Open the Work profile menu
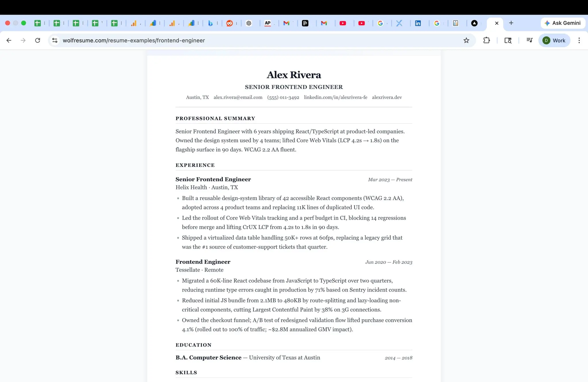 point(554,40)
